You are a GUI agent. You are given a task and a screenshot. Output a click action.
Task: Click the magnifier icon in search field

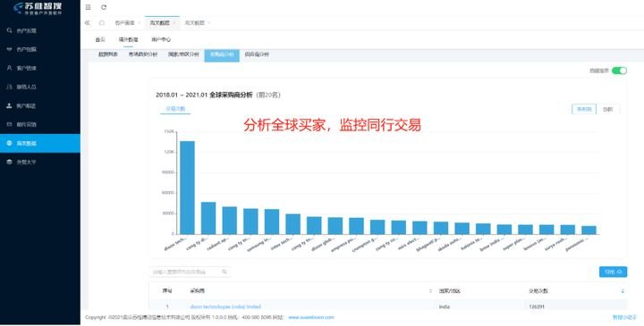click(225, 272)
